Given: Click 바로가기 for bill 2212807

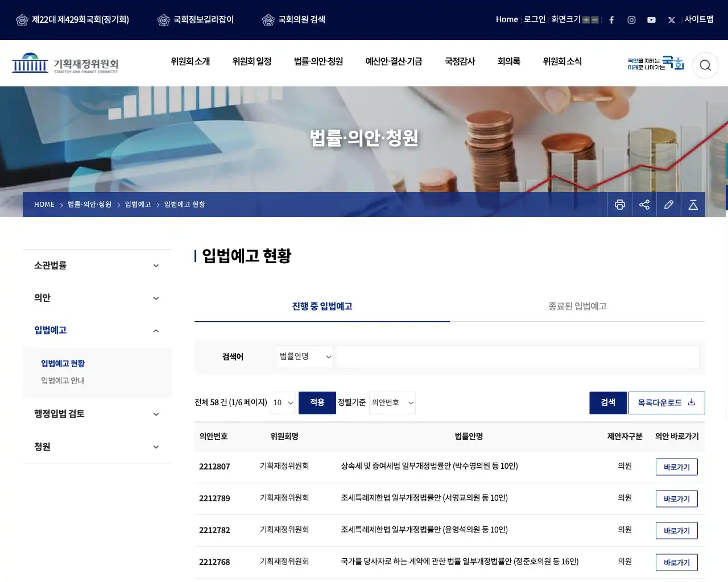Looking at the screenshot, I should click(x=677, y=467).
